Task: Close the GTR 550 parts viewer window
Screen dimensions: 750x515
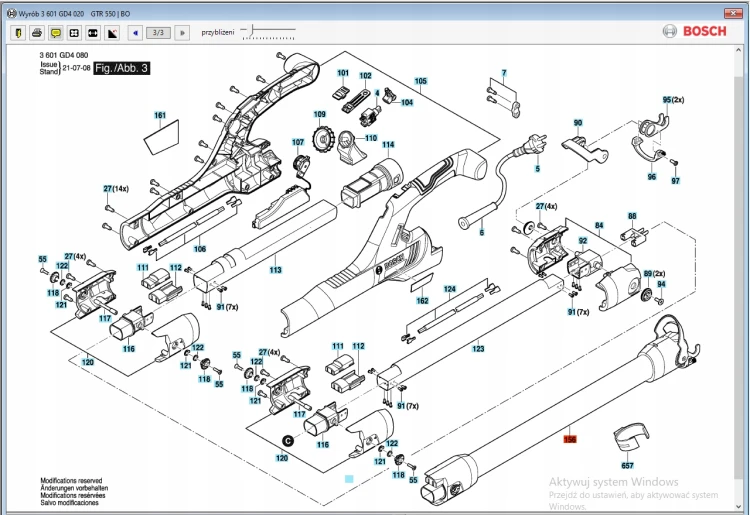Action: [x=732, y=13]
